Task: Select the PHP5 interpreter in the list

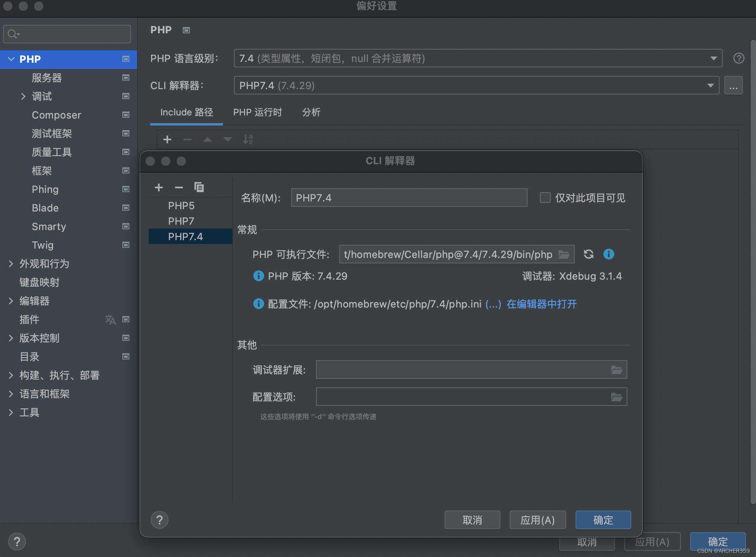Action: pyautogui.click(x=181, y=206)
